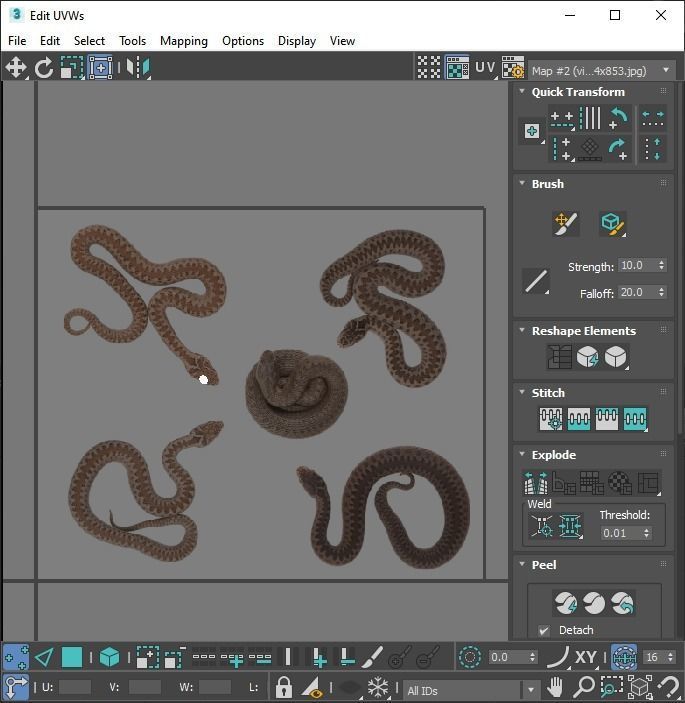Open the Mapping menu

(184, 41)
